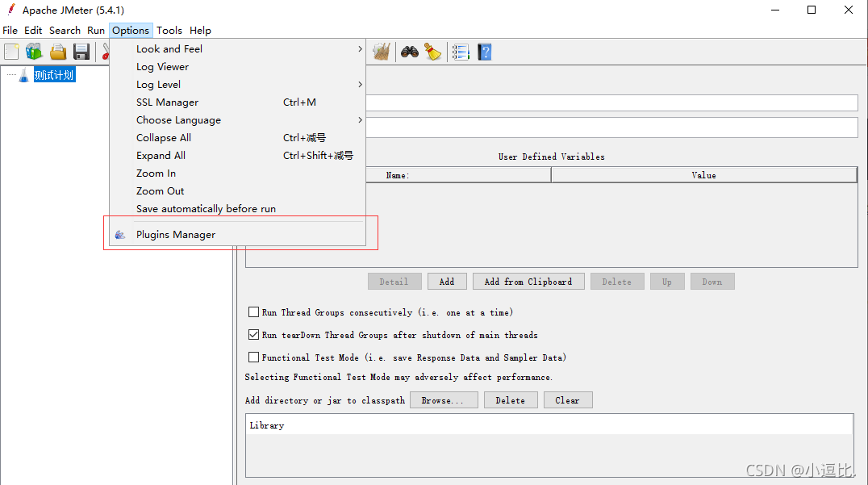Click the Library column header

coord(549,425)
